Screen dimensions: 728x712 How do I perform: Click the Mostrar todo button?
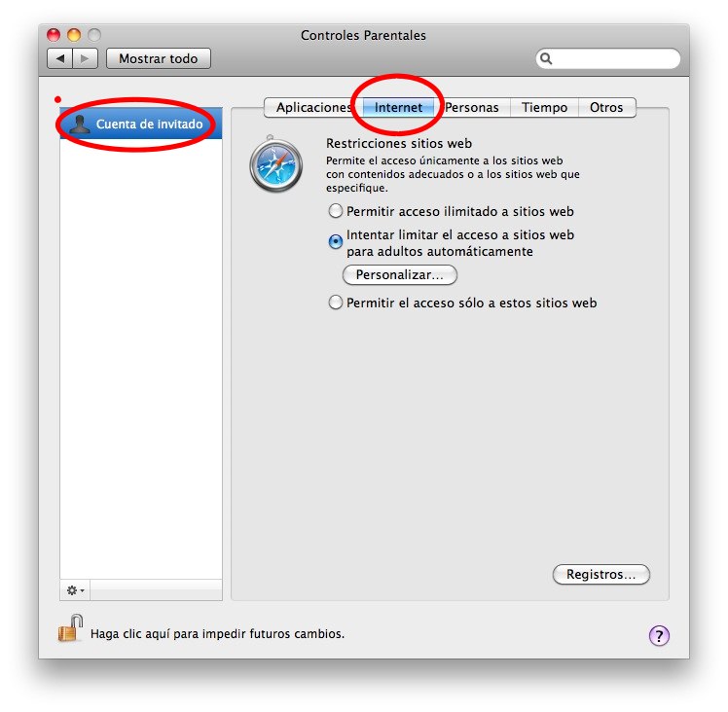(x=159, y=58)
